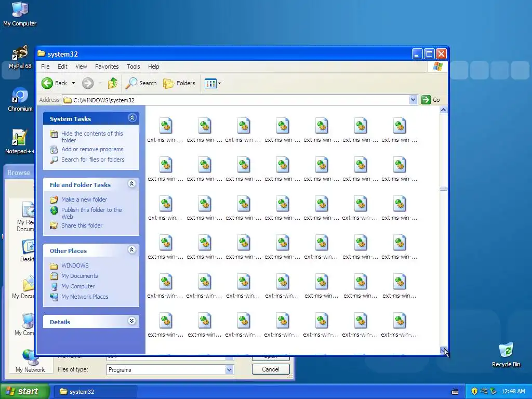
Task: Open the Views icon dropdown
Action: point(212,83)
